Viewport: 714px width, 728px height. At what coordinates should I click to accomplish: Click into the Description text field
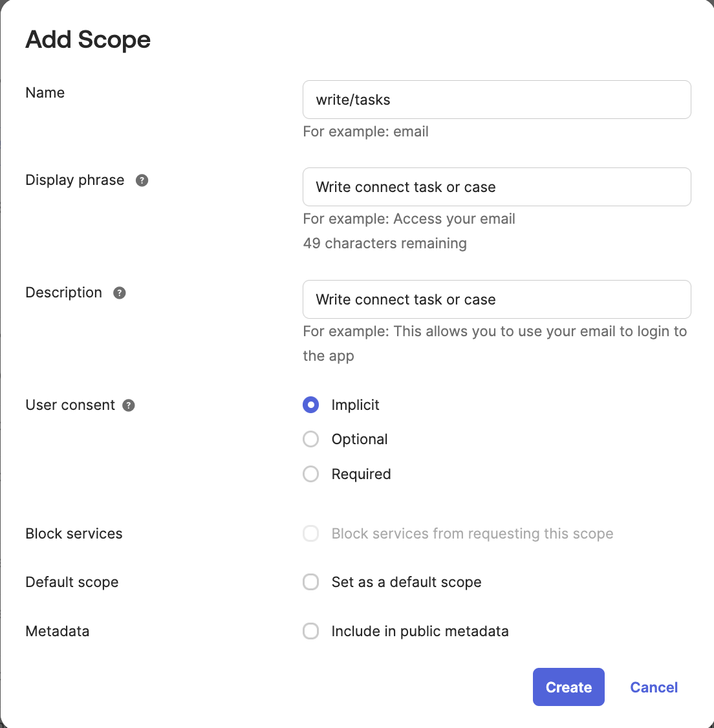497,299
